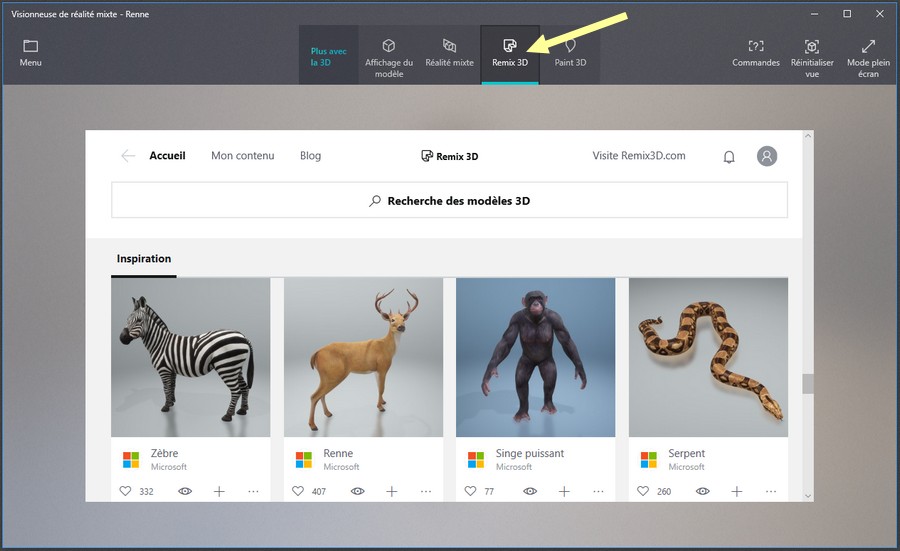The width and height of the screenshot is (900, 551).
Task: Click scrollbar down arrow in Remix panel
Action: coord(808,496)
